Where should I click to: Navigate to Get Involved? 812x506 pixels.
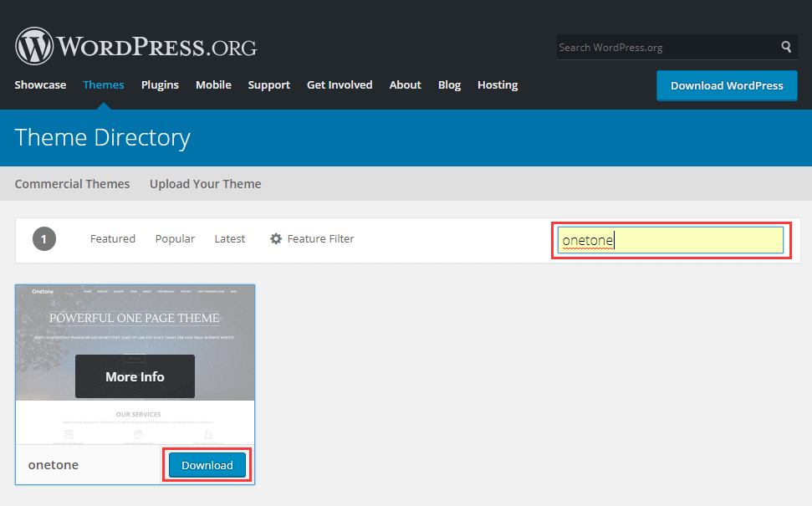tap(340, 85)
